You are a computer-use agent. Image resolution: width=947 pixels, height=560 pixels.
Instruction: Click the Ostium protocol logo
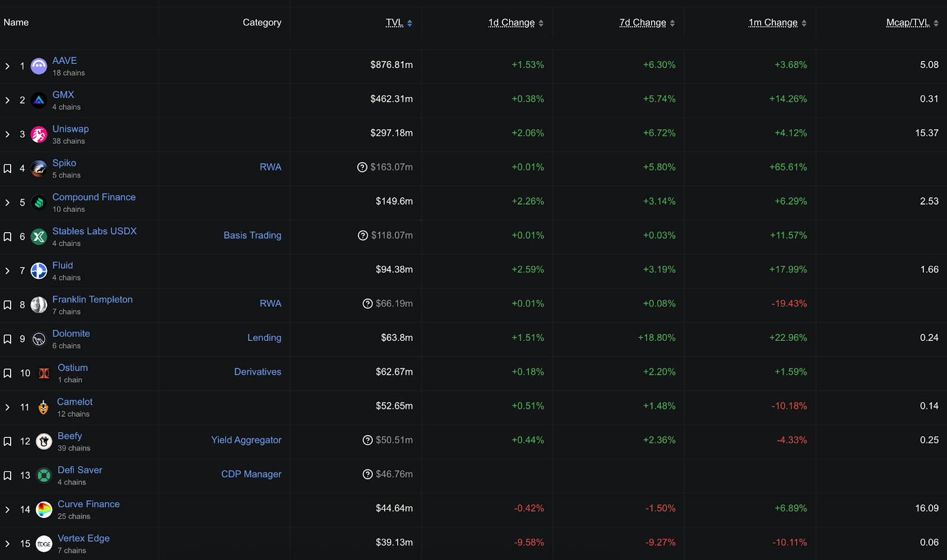click(44, 374)
